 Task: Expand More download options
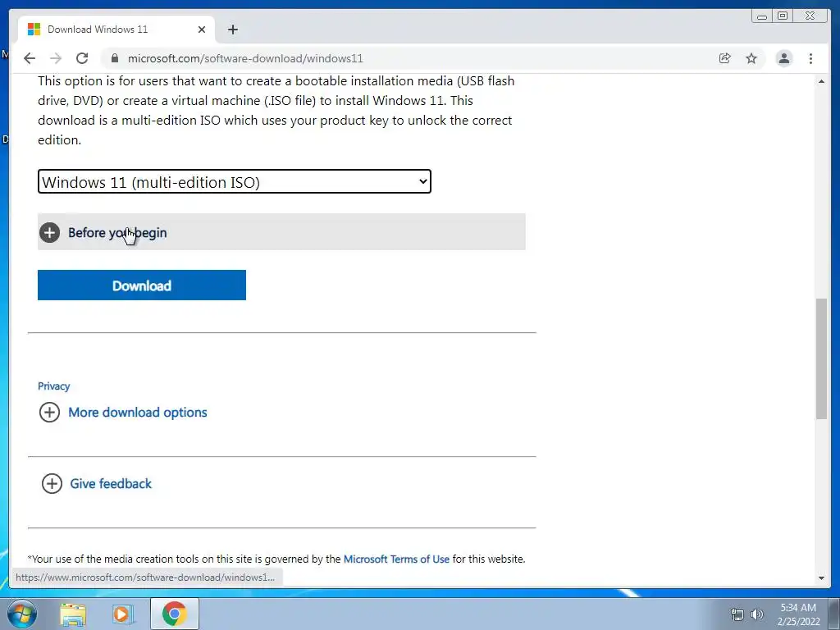(x=123, y=412)
